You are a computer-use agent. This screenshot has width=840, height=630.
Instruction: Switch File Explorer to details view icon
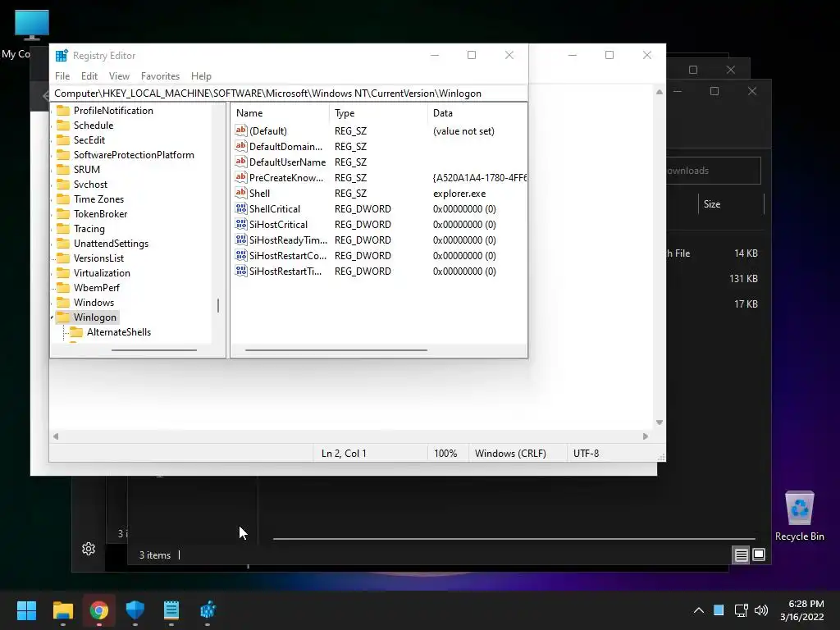(741, 555)
